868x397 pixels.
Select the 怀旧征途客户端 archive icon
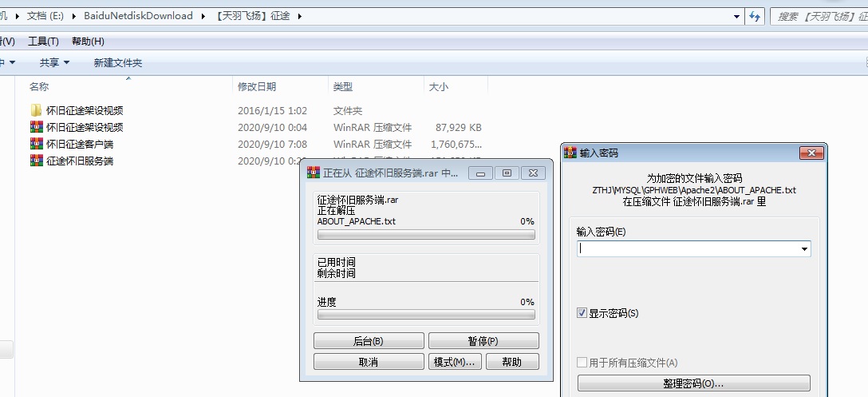pyautogui.click(x=37, y=144)
